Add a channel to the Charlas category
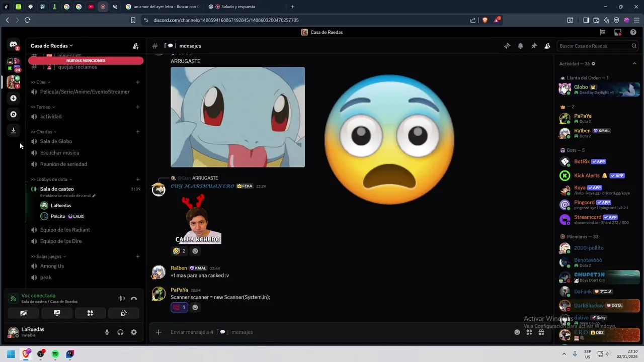644x362 pixels. tap(138, 132)
